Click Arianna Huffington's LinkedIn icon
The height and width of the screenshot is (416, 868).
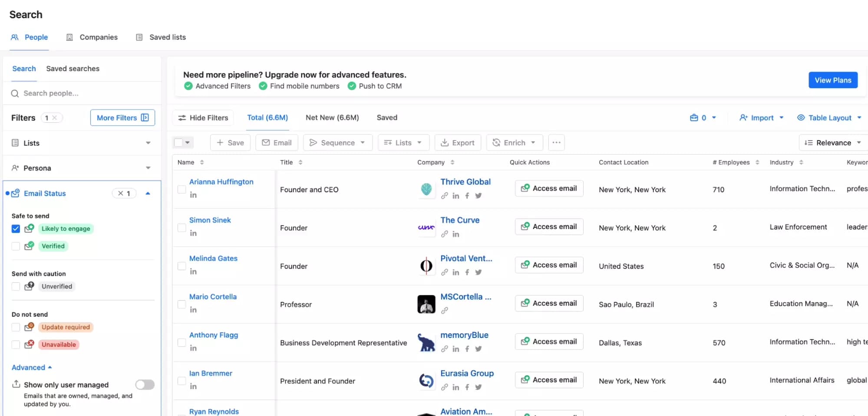point(193,195)
